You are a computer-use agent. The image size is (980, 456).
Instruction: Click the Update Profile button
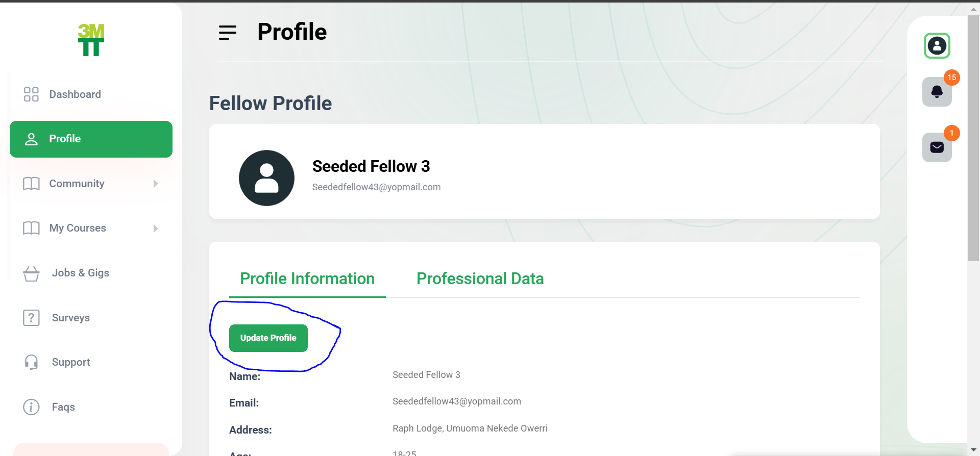(268, 338)
